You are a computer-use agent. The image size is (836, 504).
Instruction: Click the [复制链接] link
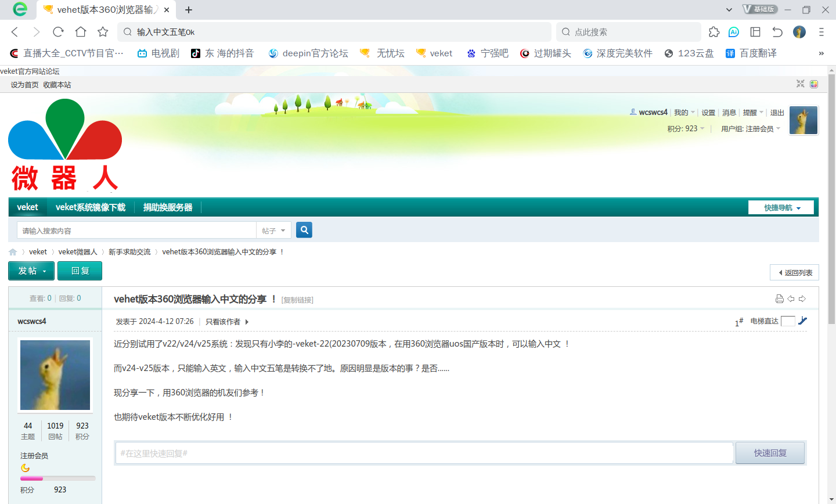point(297,300)
